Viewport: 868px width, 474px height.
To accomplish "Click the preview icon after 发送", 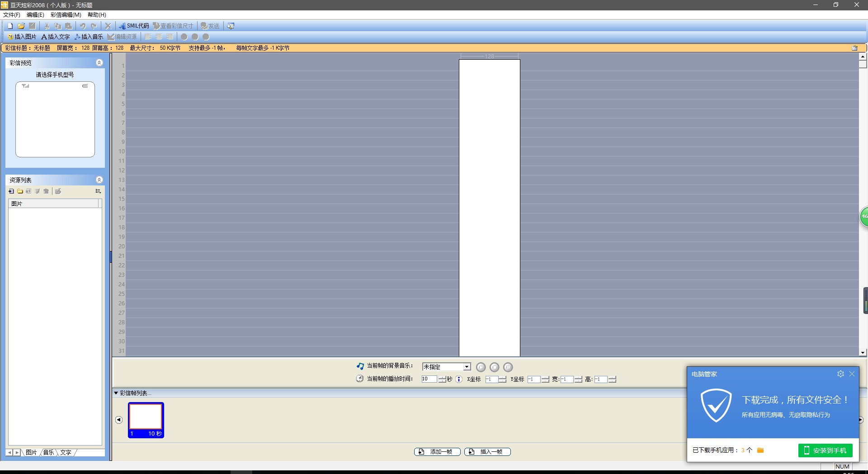I will coord(231,26).
